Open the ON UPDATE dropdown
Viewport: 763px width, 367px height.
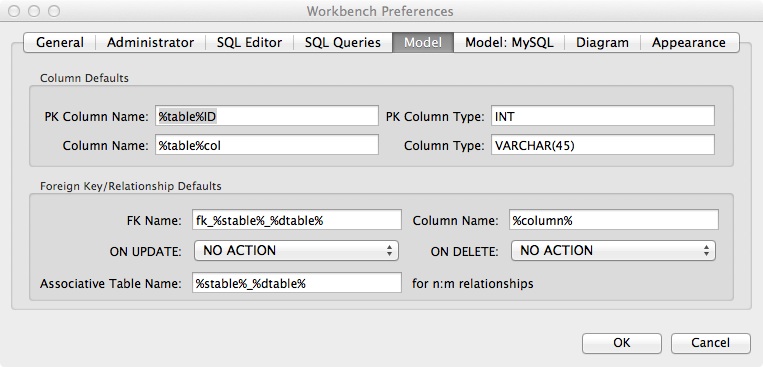coord(296,251)
